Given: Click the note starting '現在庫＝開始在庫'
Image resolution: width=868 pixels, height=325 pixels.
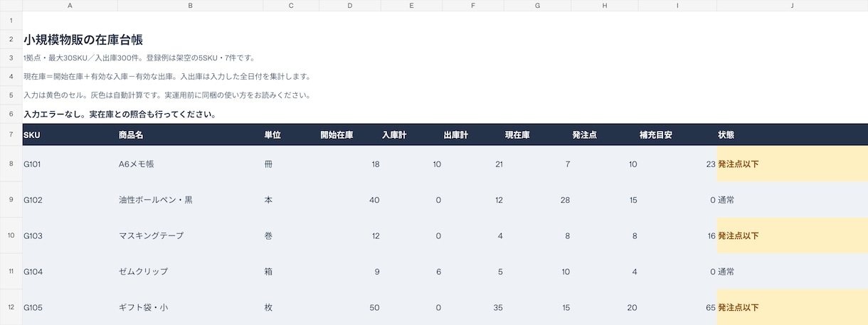Looking at the screenshot, I should (166, 76).
